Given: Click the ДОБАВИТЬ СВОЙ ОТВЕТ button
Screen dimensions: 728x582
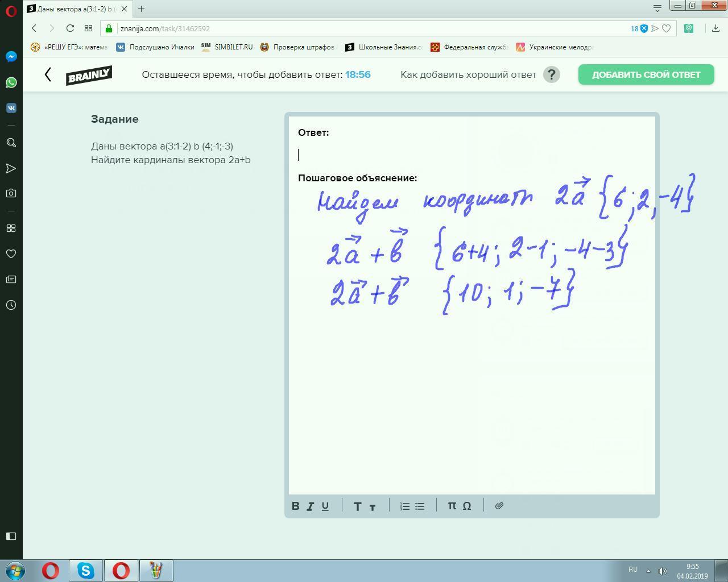Looking at the screenshot, I should (x=646, y=74).
